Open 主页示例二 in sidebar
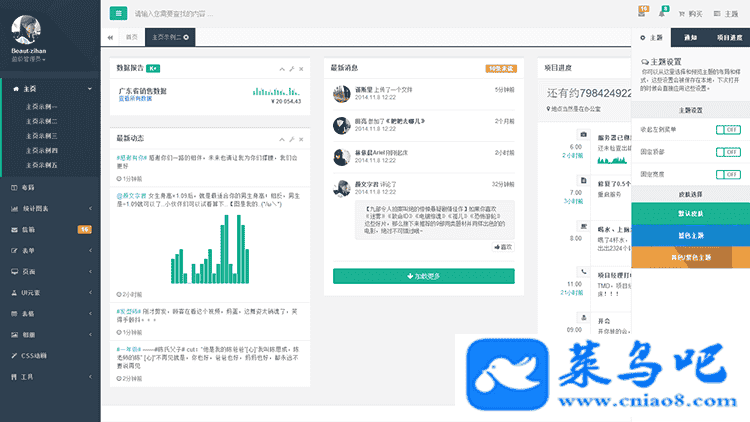750x422 pixels. coord(41,121)
